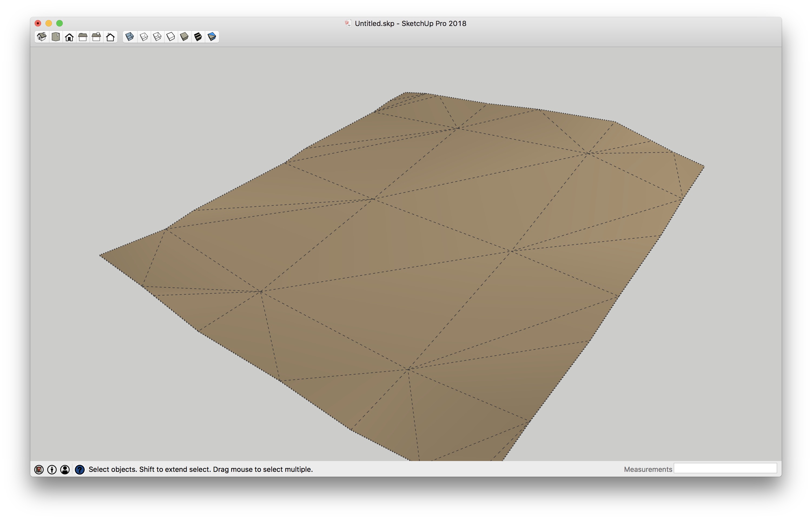
Task: Open geo-location status icon
Action: point(39,469)
